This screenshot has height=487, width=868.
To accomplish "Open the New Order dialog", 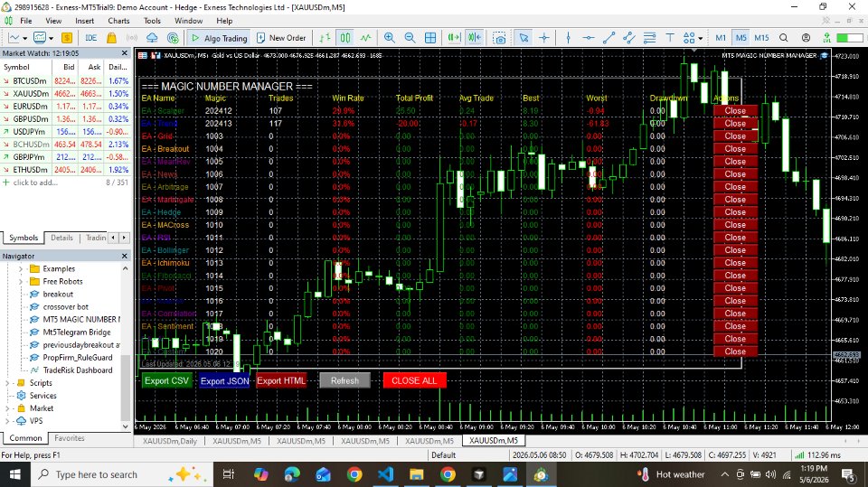I will [282, 38].
